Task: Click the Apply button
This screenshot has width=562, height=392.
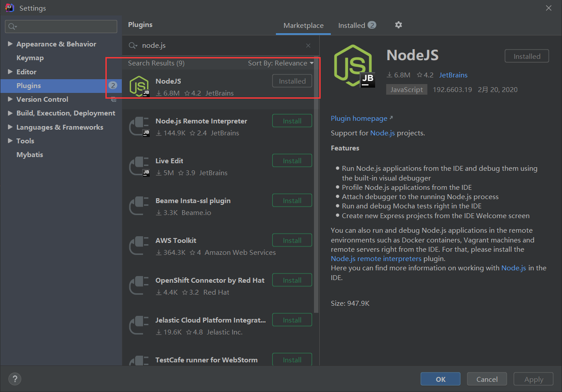Action: [534, 379]
